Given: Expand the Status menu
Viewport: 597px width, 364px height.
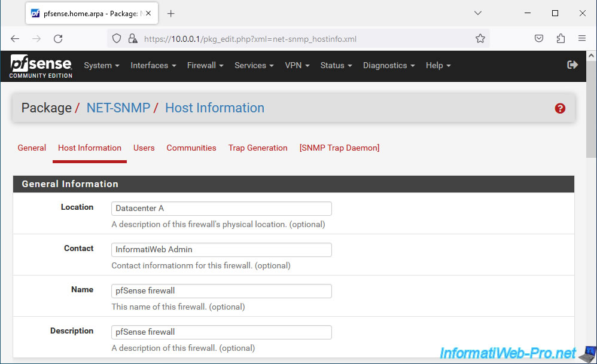Looking at the screenshot, I should [336, 65].
